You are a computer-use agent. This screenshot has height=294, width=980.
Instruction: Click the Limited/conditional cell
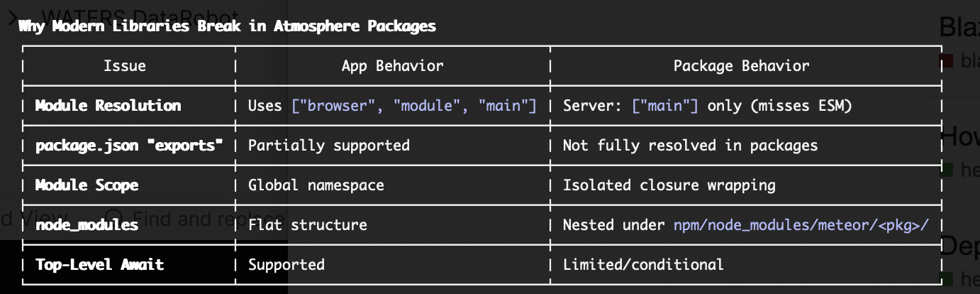coord(642,265)
